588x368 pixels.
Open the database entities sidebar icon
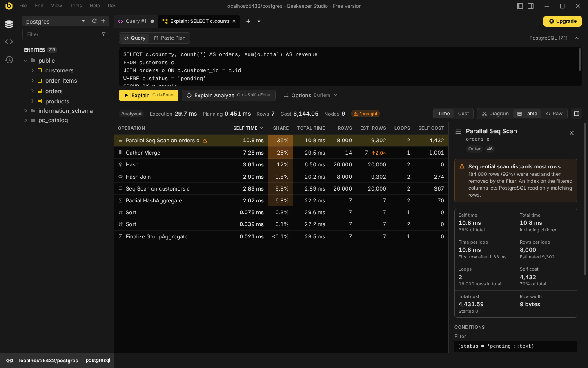click(9, 24)
